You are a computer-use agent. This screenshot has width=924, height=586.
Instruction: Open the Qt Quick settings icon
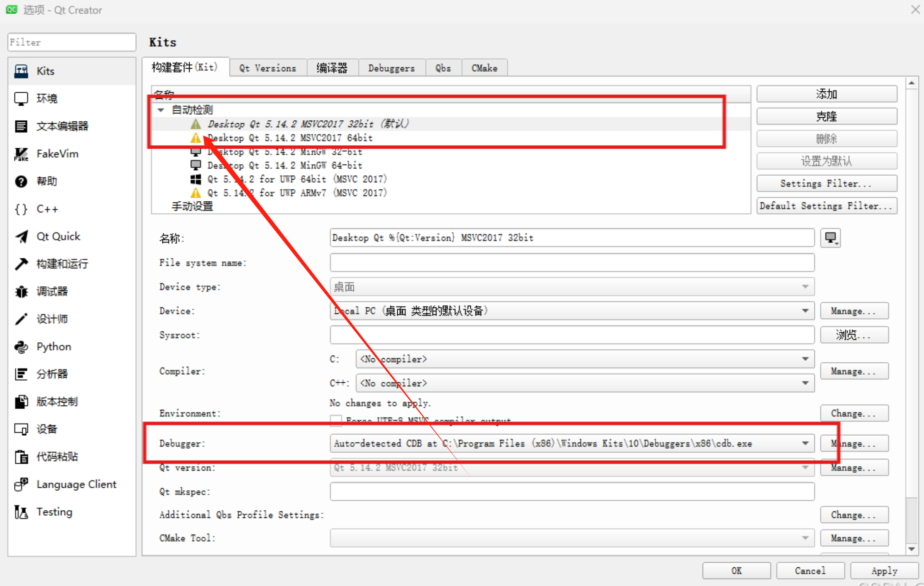click(x=21, y=237)
